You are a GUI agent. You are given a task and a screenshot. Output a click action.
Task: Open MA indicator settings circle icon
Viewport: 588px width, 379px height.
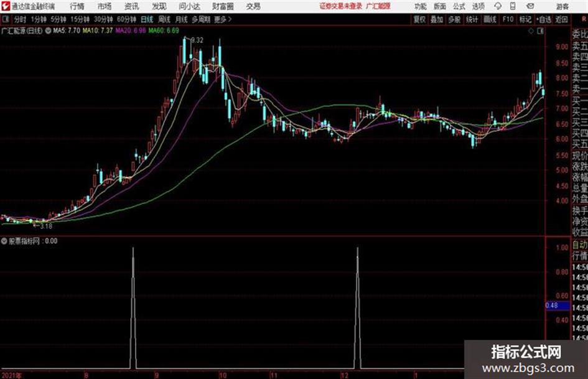(48, 30)
